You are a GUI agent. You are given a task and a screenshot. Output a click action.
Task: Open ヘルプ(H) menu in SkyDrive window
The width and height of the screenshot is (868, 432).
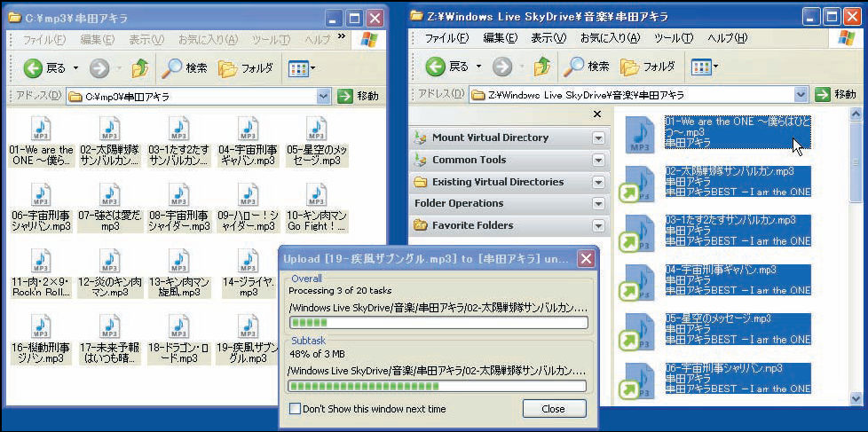click(728, 38)
